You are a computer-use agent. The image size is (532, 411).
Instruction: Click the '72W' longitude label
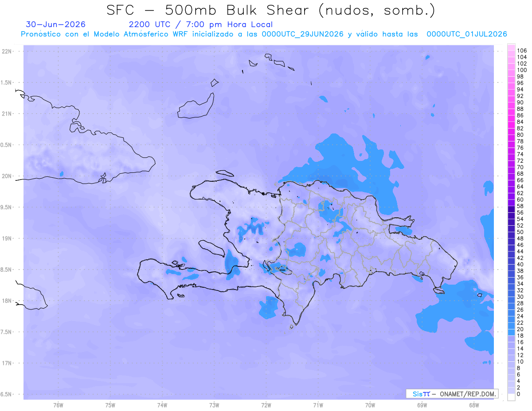[x=266, y=405]
